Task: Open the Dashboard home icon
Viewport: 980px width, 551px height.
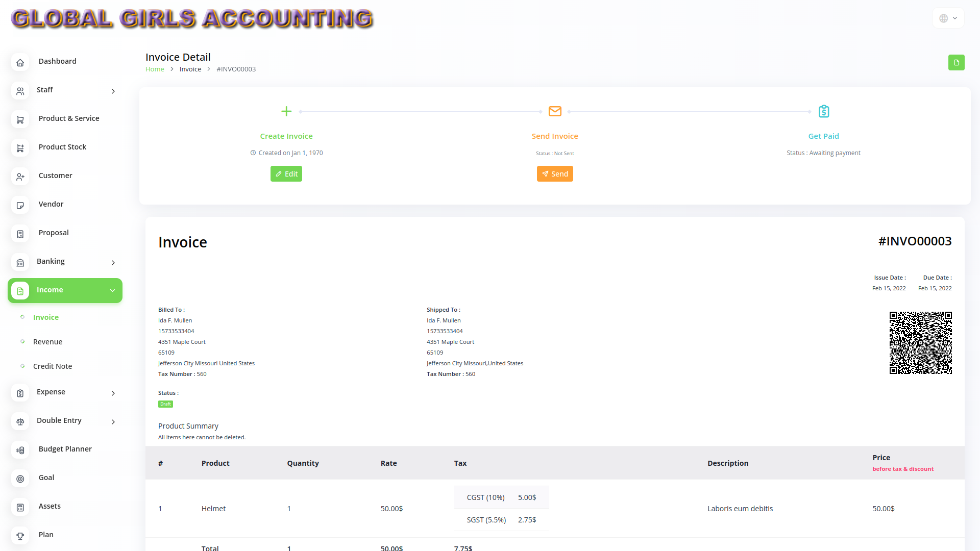Action: tap(20, 63)
